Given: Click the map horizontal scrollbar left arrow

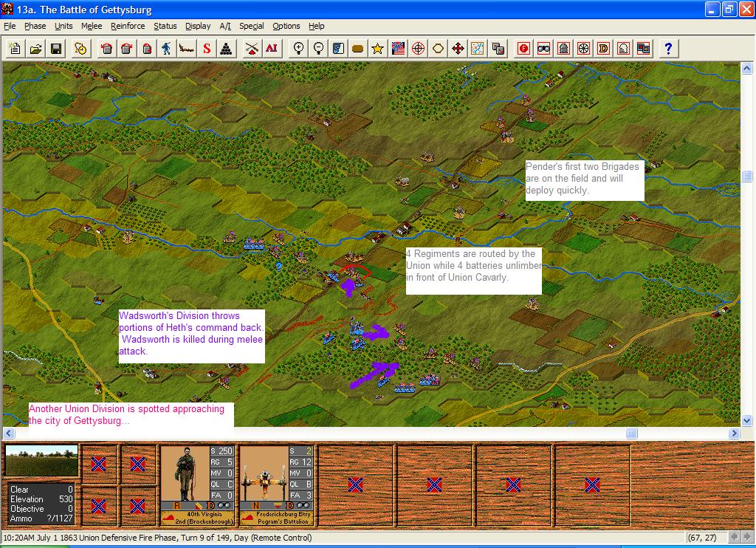Looking at the screenshot, I should pos(9,434).
